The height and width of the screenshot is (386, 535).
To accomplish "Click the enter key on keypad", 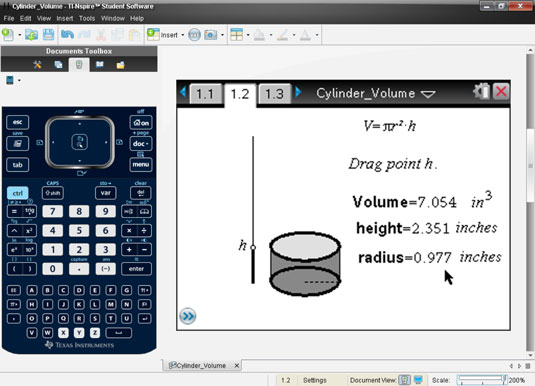I will pyautogui.click(x=136, y=269).
